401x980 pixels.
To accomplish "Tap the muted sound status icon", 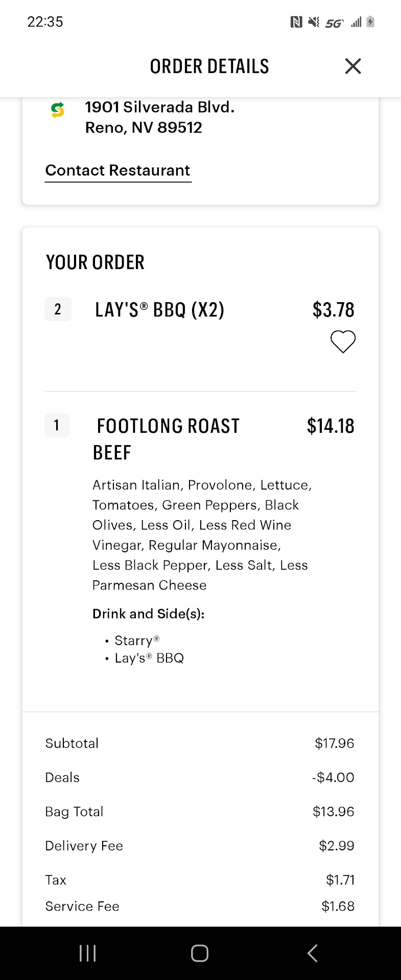I will tap(314, 22).
